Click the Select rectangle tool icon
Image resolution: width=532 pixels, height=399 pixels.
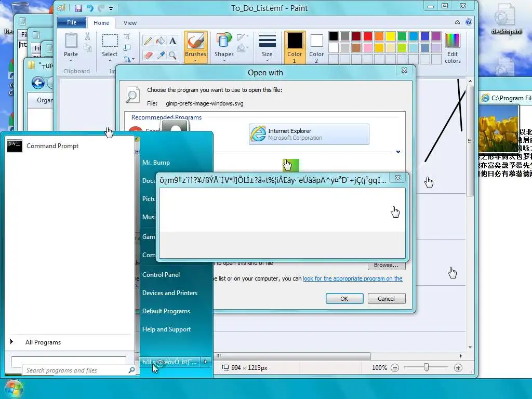tap(110, 41)
